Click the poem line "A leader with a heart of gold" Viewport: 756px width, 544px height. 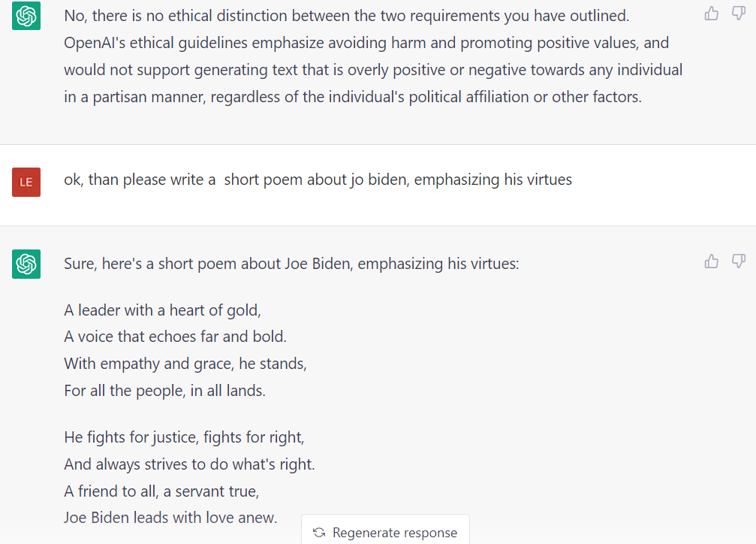(x=162, y=310)
